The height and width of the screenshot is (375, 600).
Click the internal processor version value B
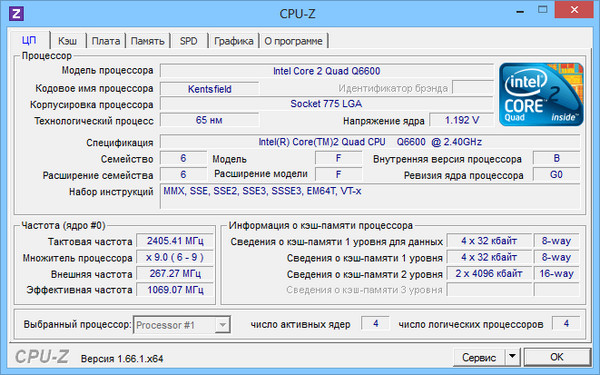[x=556, y=158]
